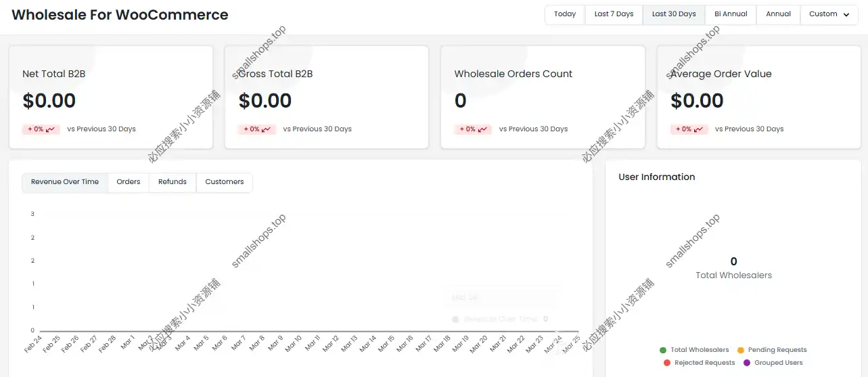This screenshot has width=868, height=377.
Task: Click the Net Total B2B card title
Action: (54, 74)
